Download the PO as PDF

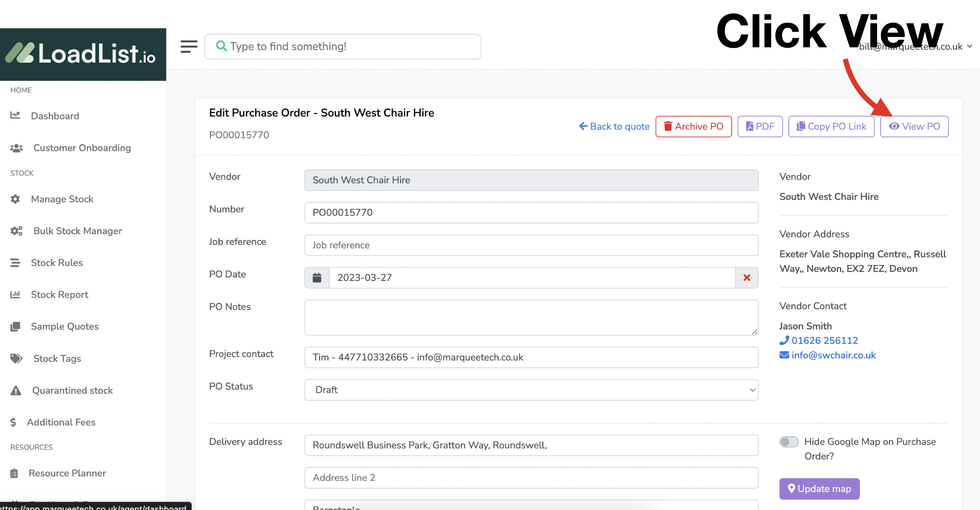(x=760, y=126)
